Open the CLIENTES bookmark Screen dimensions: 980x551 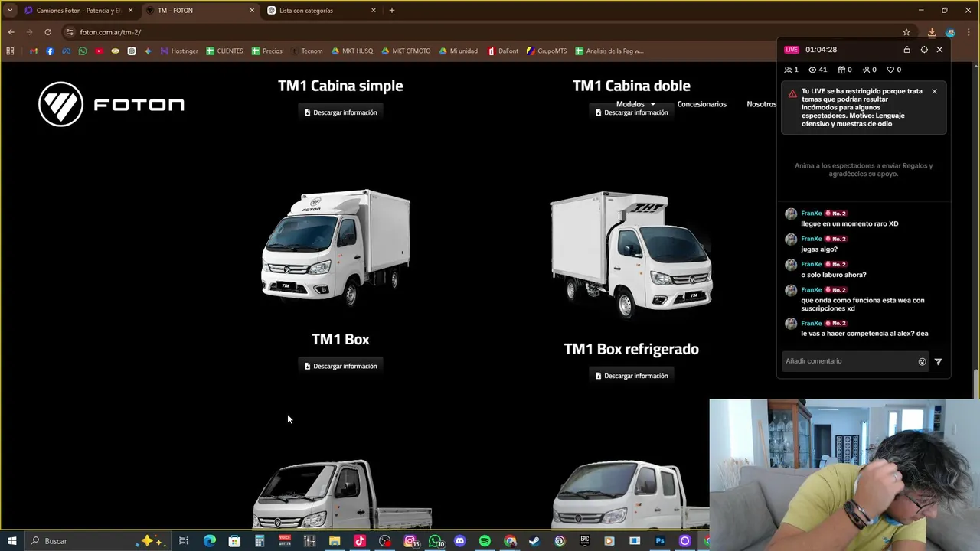click(224, 51)
